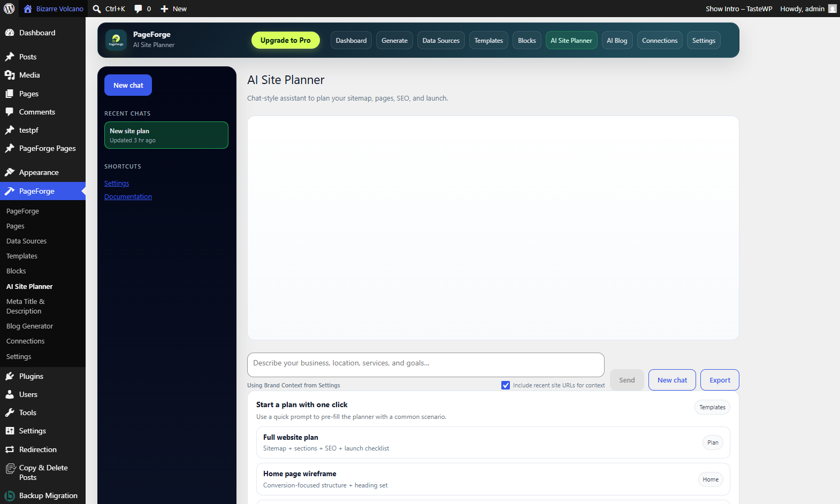Click the outlined New chat button beside Send
The width and height of the screenshot is (840, 504).
click(x=673, y=380)
